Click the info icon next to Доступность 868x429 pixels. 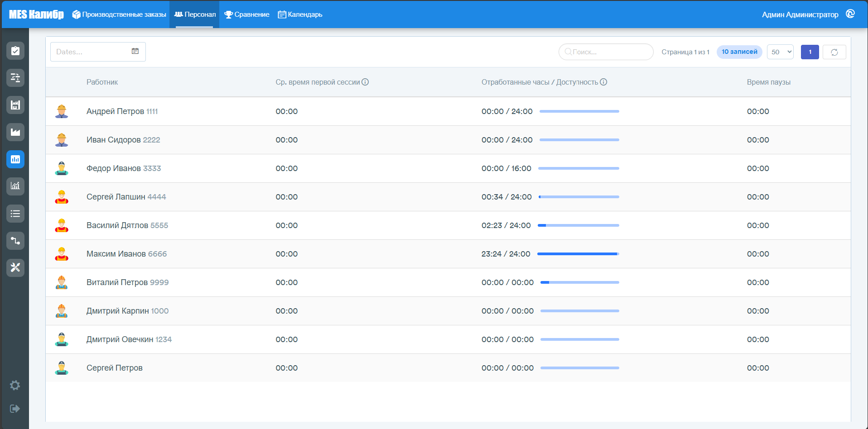(x=603, y=82)
